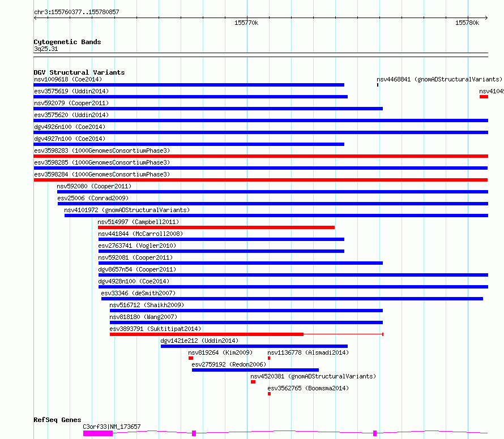Click the RefSeq Genes track title

pyautogui.click(x=57, y=420)
